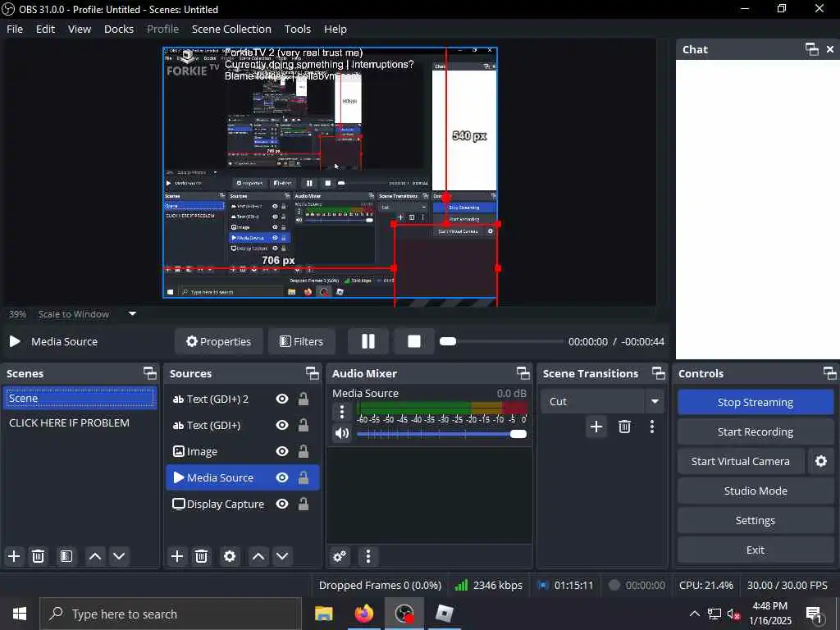Hide the Text (GDI+) source
Viewport: 840px width, 630px height.
pos(282,426)
